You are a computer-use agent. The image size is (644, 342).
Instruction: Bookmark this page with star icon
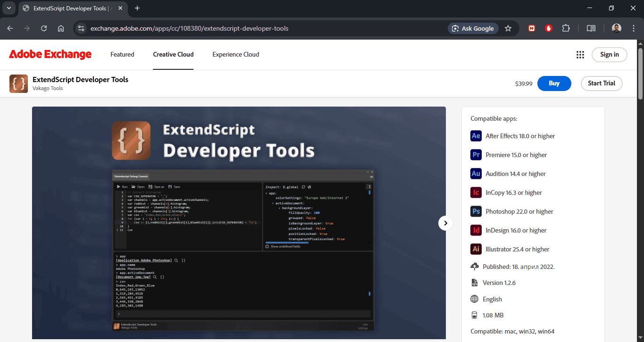[508, 28]
